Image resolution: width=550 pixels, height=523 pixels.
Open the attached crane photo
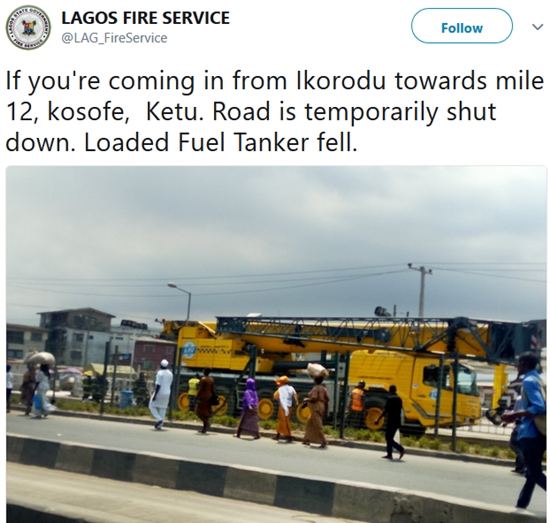point(276,344)
